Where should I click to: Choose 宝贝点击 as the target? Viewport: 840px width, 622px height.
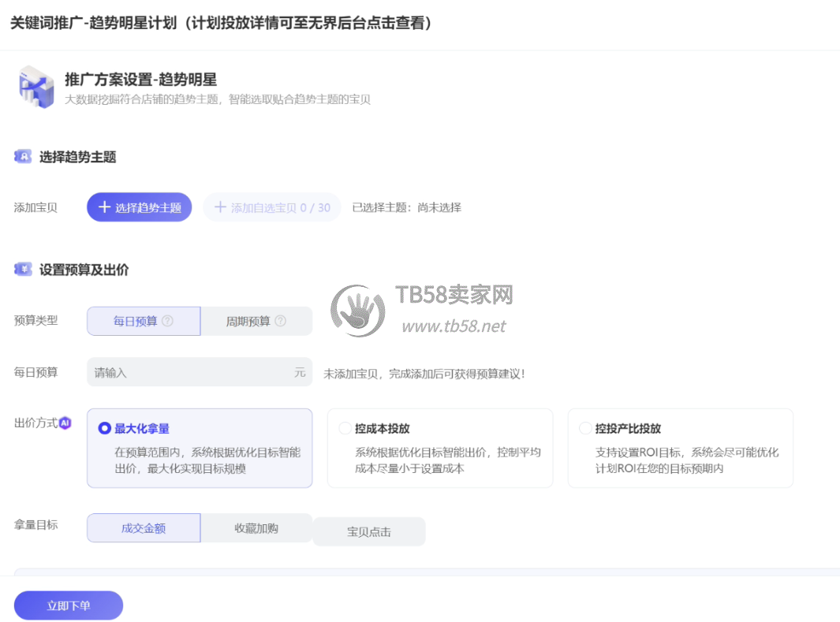pyautogui.click(x=368, y=532)
